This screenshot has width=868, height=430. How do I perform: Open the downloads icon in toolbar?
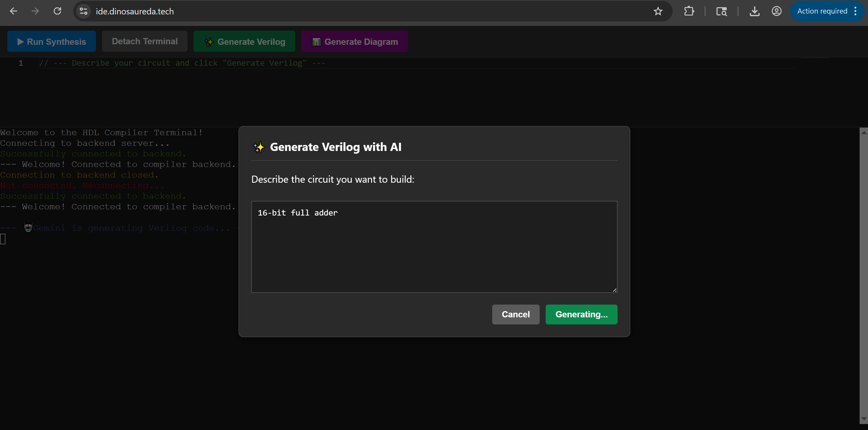[754, 11]
